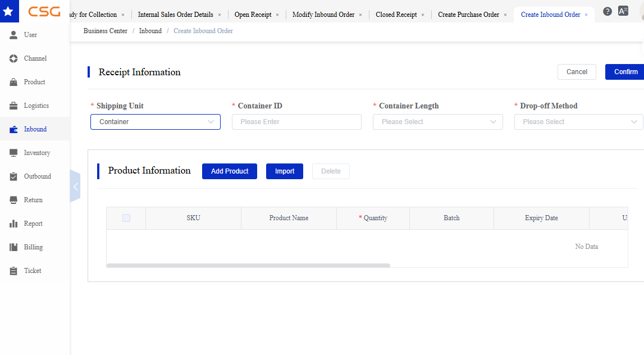644x355 pixels.
Task: Open the Inventory menu item
Action: tap(35, 153)
